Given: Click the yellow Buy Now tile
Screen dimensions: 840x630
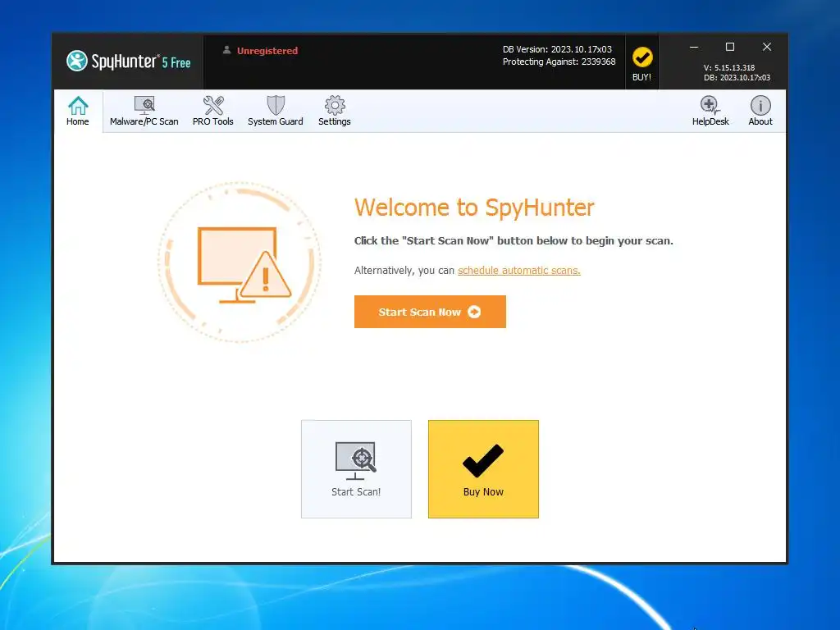Looking at the screenshot, I should 483,468.
